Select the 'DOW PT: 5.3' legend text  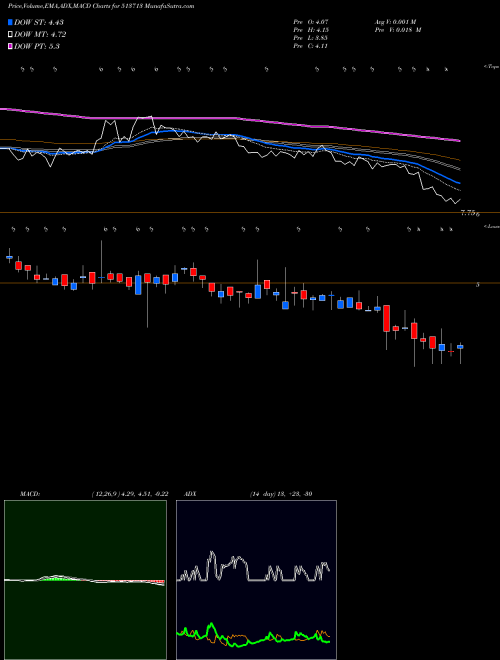pyautogui.click(x=37, y=46)
